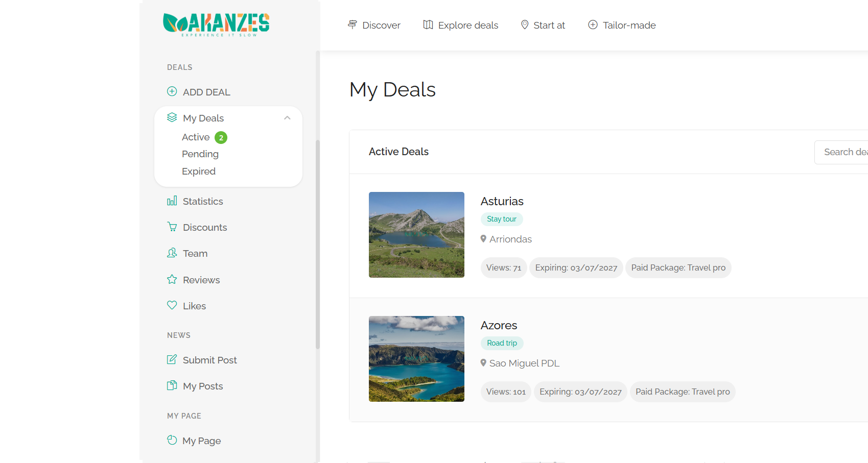The height and width of the screenshot is (463, 868).
Task: Go to the Reviews page
Action: coord(201,280)
